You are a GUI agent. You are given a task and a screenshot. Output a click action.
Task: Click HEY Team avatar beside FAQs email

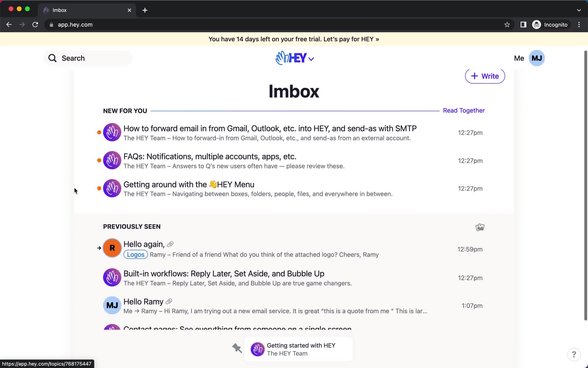(x=112, y=160)
